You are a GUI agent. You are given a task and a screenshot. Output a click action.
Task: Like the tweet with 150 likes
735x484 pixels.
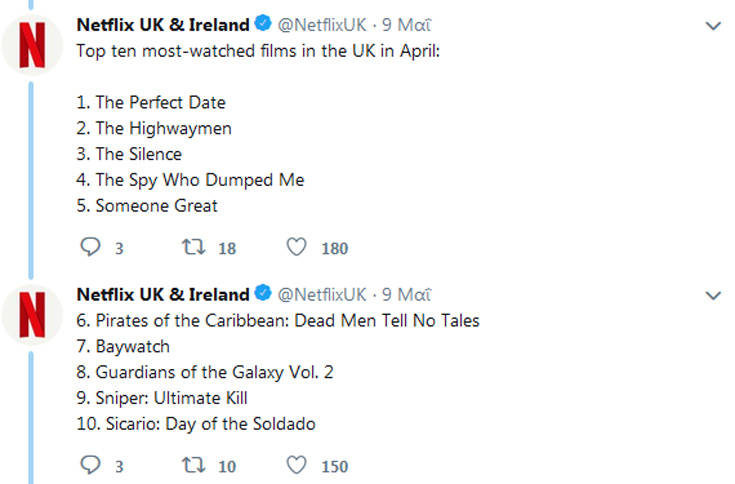[x=296, y=465]
